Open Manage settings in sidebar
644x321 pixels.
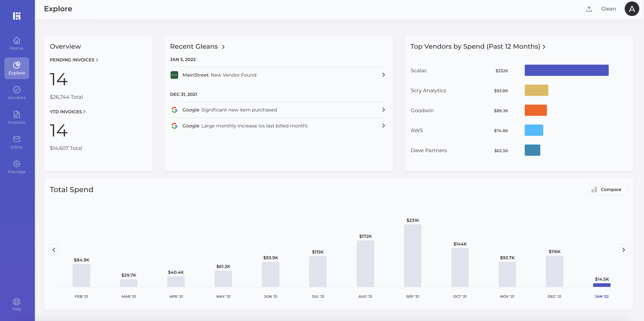[x=17, y=167]
